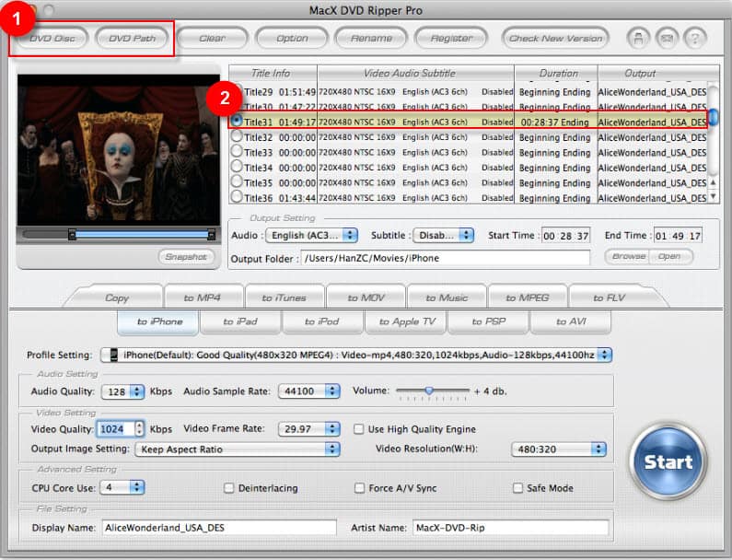The width and height of the screenshot is (732, 560).
Task: Click the Register button
Action: click(451, 39)
